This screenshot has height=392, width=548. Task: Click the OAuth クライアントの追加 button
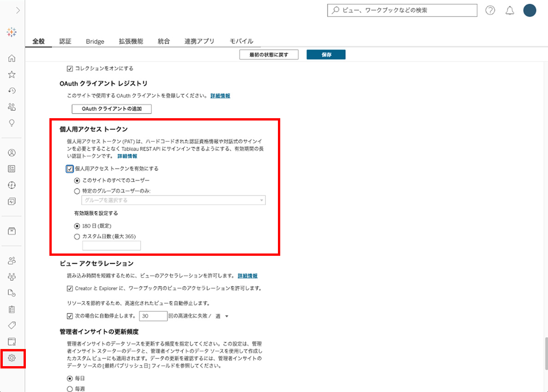[112, 109]
